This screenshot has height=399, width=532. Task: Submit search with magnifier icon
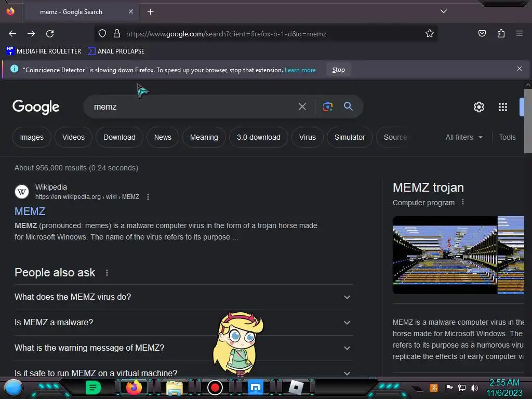[348, 106]
